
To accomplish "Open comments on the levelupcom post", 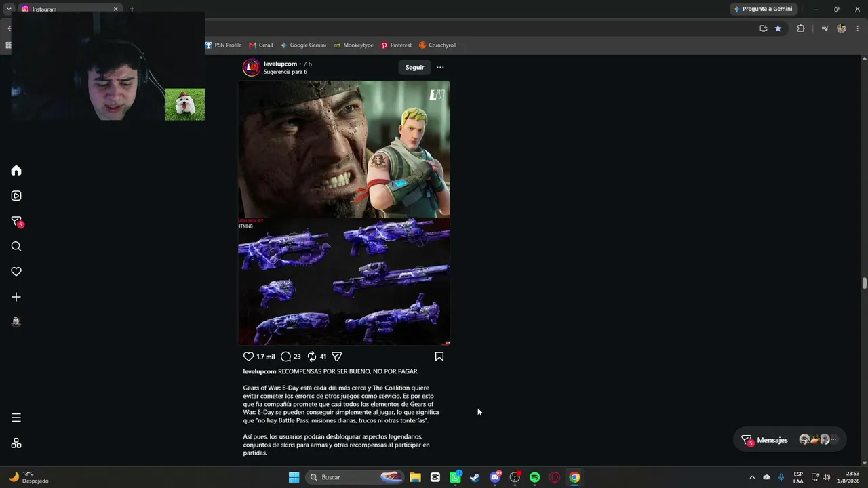I will (285, 357).
